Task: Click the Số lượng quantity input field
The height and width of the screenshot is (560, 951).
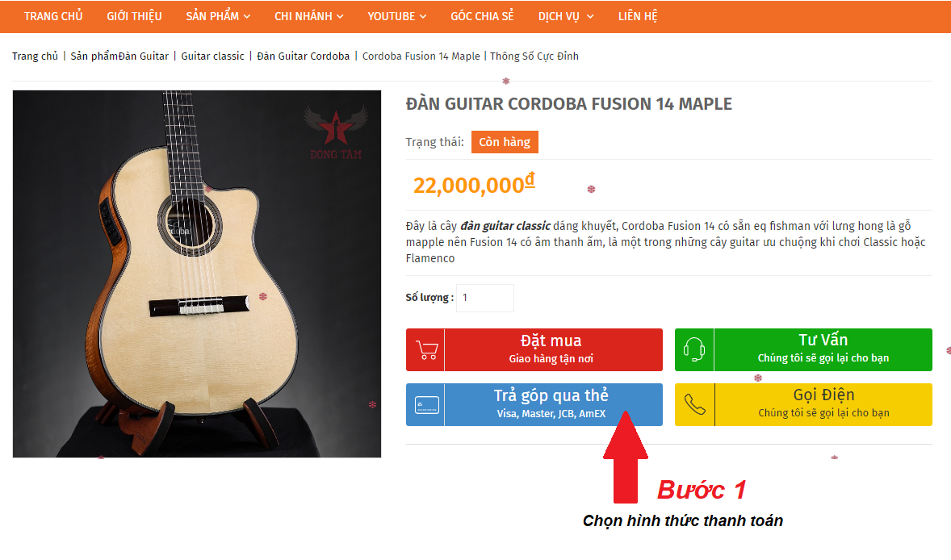Action: click(x=485, y=298)
